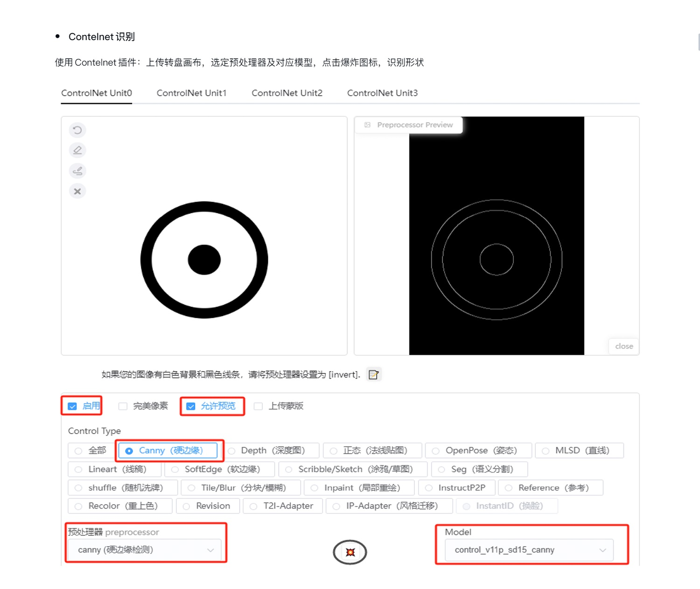Click the invert preprocessor hint text

[x=231, y=374]
